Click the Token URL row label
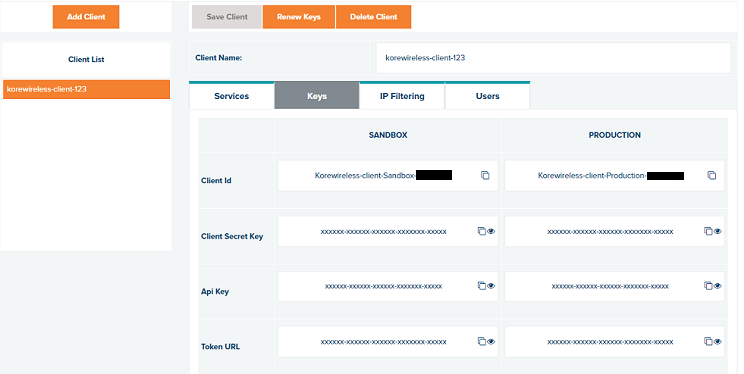 pos(221,346)
